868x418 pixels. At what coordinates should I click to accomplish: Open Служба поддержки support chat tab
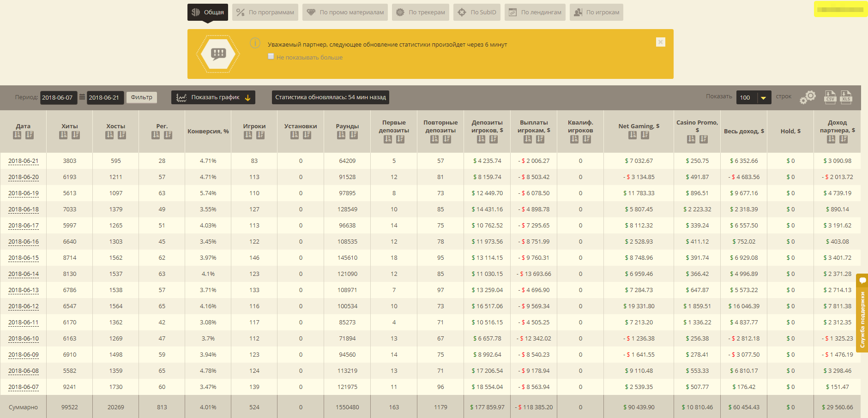[x=862, y=313]
